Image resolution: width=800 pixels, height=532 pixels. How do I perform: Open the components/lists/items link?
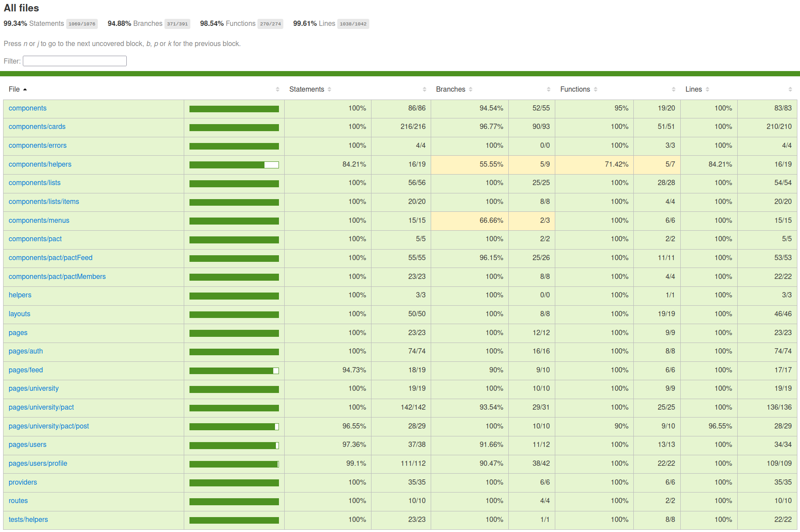point(44,202)
